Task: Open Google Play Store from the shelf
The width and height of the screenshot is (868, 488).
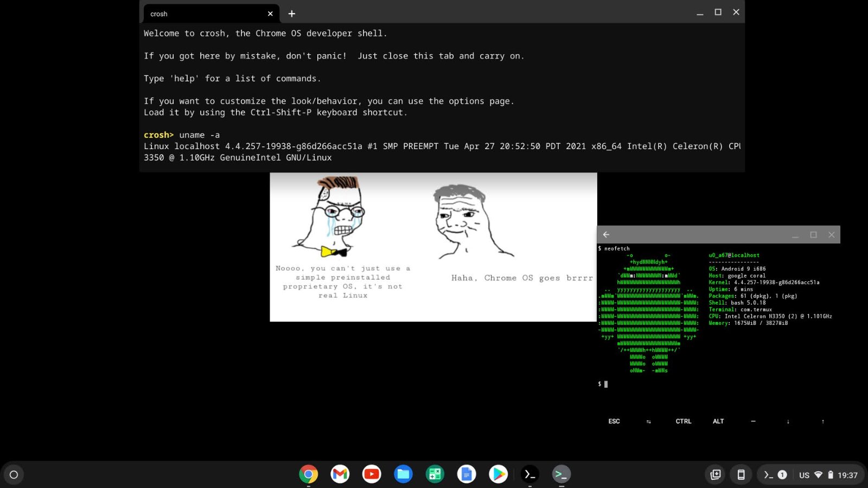Action: [x=498, y=474]
